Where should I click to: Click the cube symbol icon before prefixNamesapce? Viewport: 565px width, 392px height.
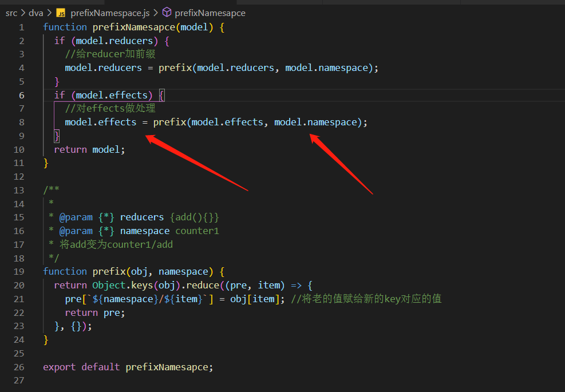coord(166,12)
